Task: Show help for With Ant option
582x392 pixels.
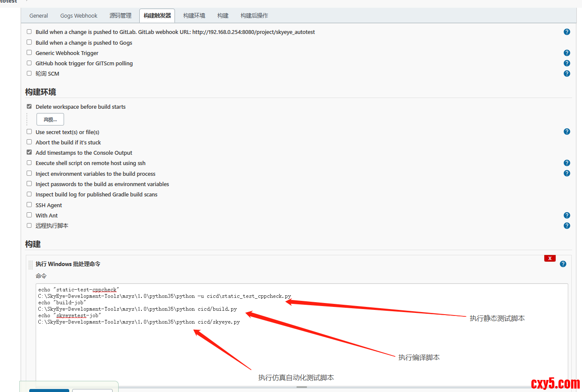Action: click(x=567, y=215)
